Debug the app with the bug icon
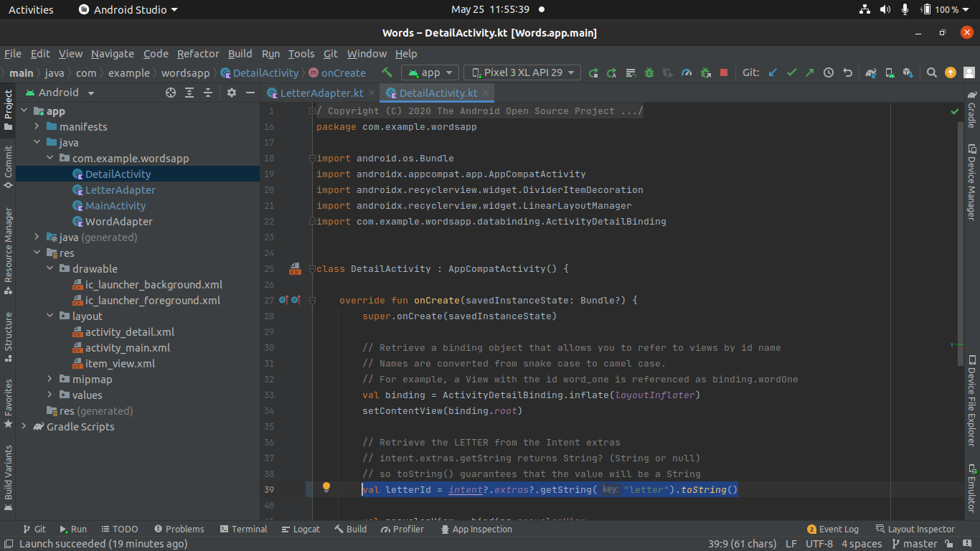Screen dimensions: 980x551 [x=649, y=72]
